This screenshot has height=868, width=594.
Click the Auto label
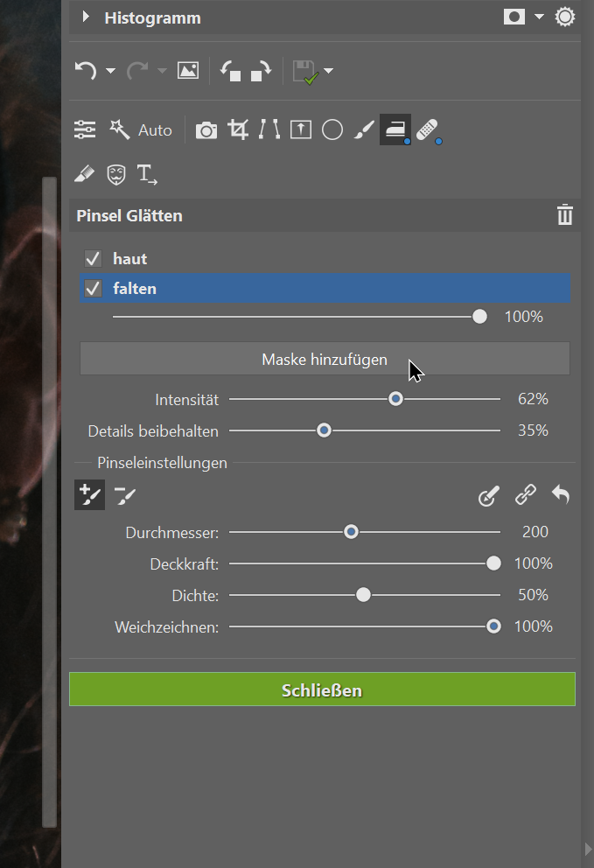point(155,130)
